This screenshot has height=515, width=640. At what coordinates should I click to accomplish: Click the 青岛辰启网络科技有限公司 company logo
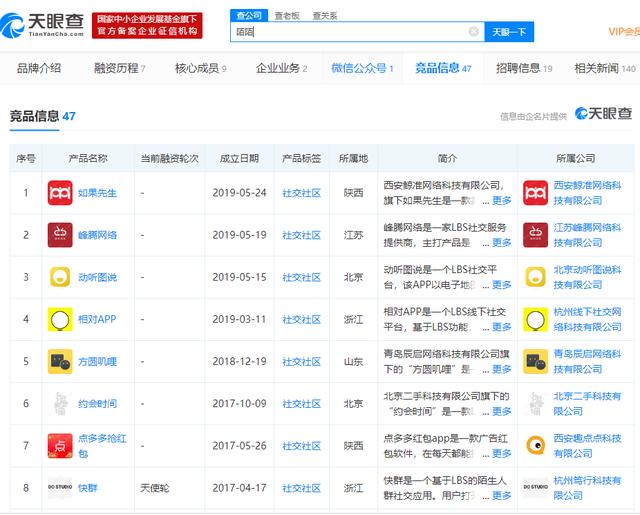tap(536, 362)
